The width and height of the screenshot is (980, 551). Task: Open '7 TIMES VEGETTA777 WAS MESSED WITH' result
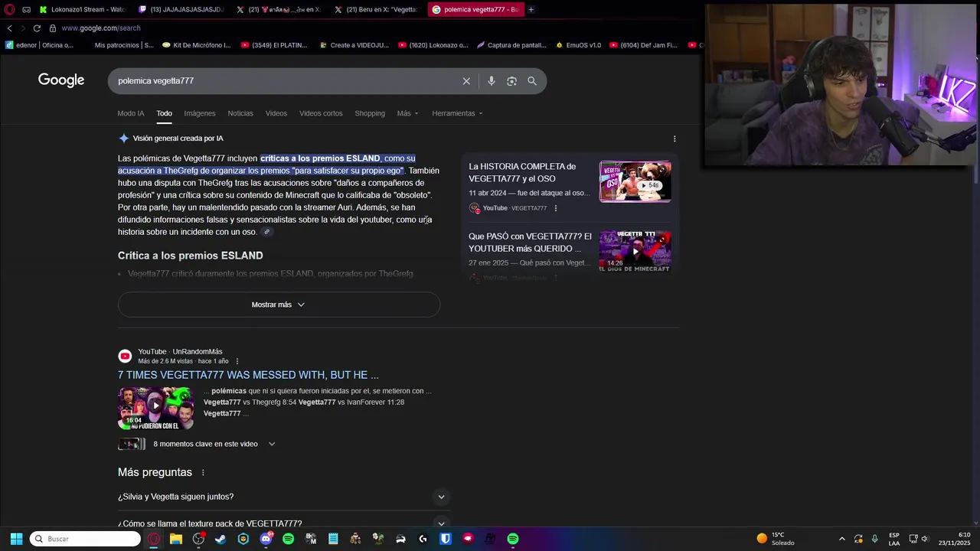point(248,375)
